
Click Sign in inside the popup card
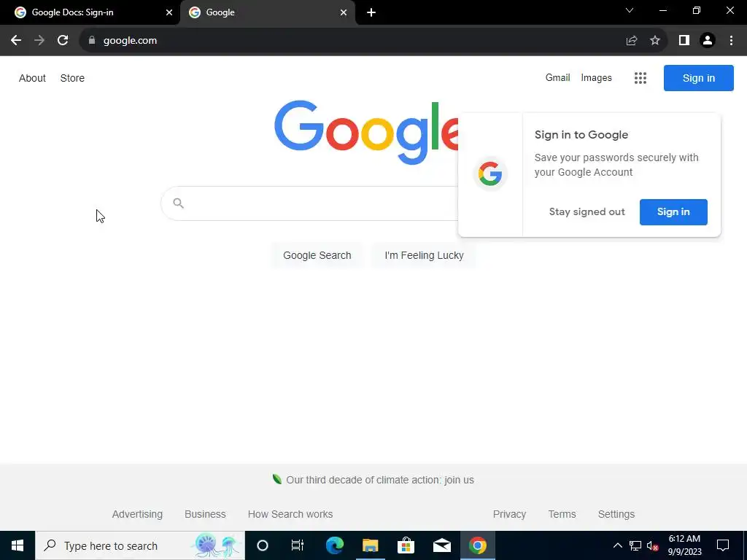(673, 212)
